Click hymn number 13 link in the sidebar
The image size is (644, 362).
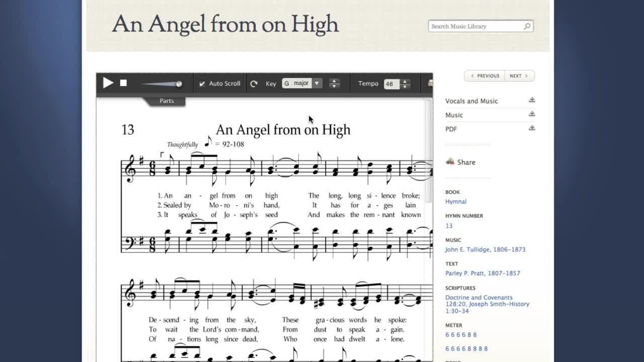click(x=449, y=226)
